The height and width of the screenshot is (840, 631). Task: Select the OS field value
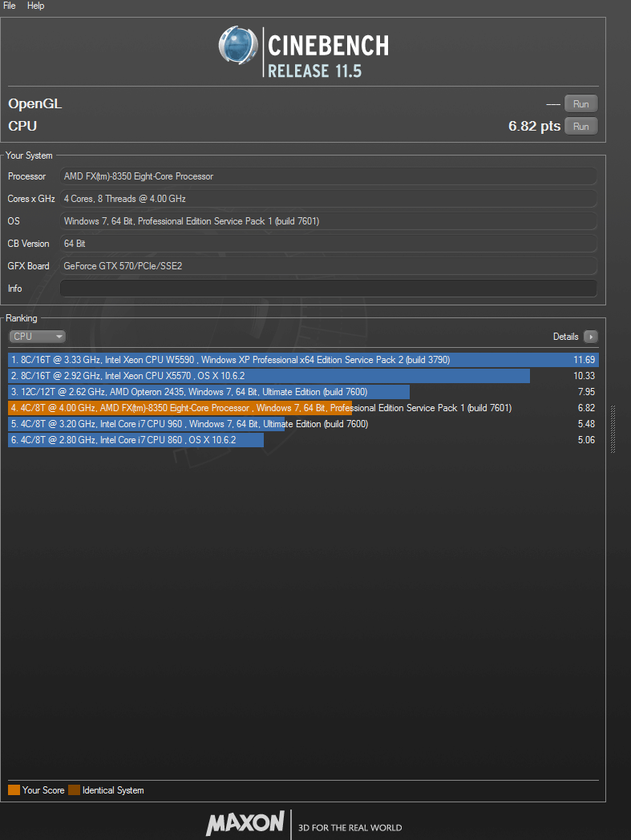[328, 221]
